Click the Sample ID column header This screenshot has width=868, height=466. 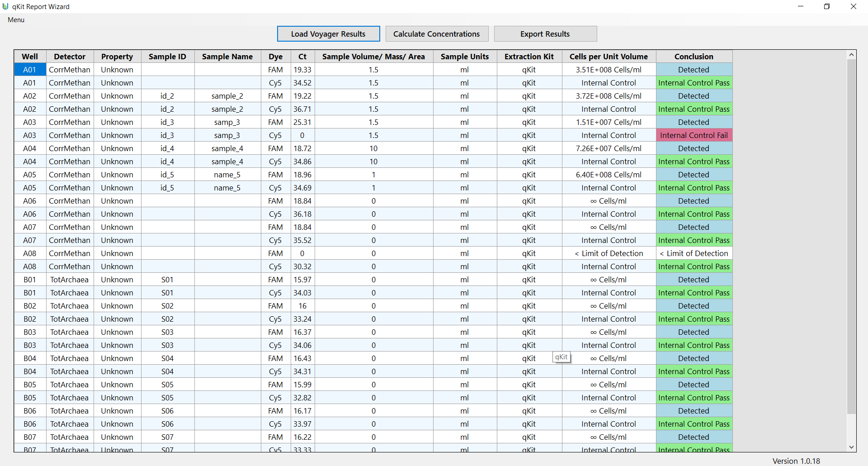tap(167, 57)
